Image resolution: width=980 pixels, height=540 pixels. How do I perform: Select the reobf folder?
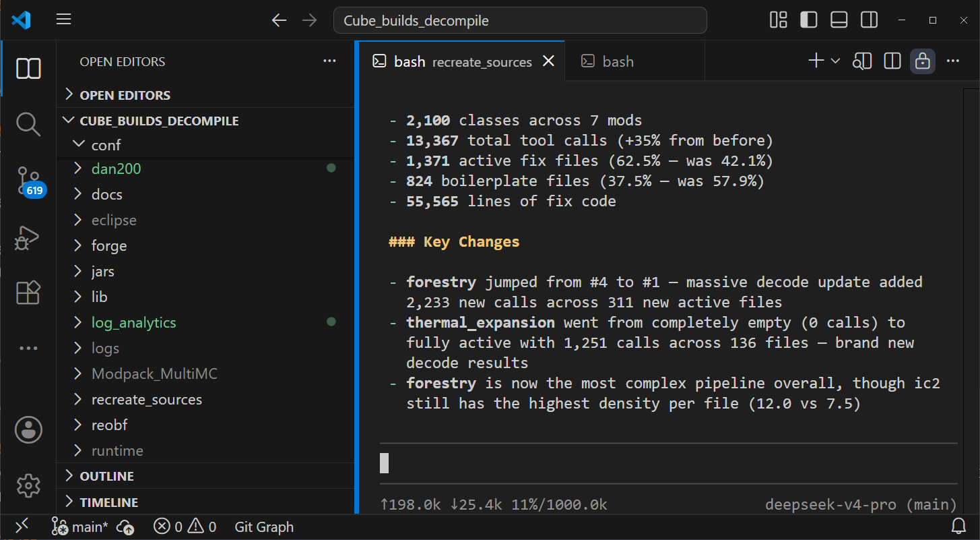click(x=205, y=425)
